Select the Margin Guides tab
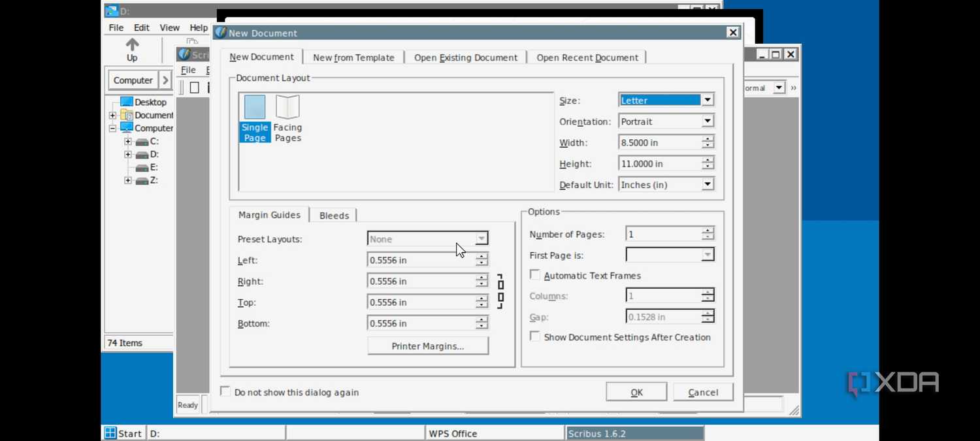Image resolution: width=980 pixels, height=441 pixels. (269, 215)
